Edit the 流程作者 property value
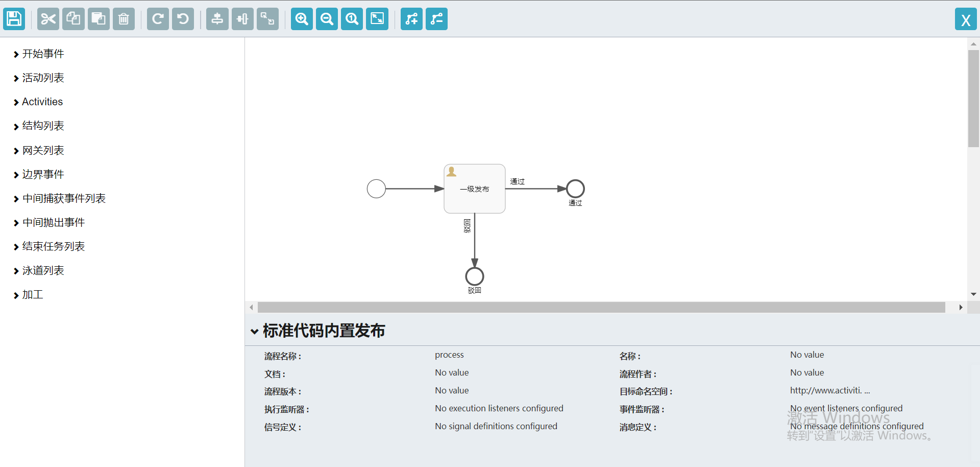This screenshot has width=980, height=467. coord(807,372)
